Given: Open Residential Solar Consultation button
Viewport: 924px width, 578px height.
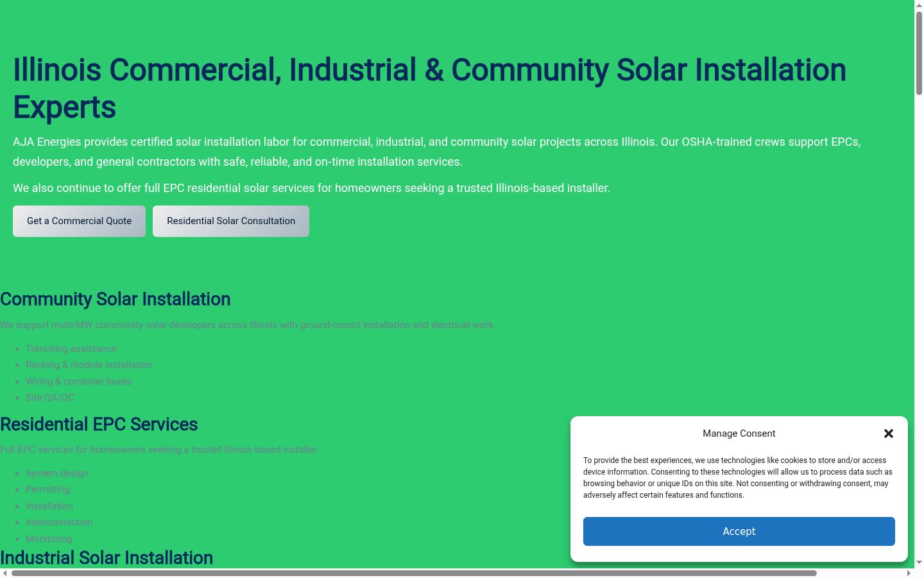Looking at the screenshot, I should pos(231,221).
